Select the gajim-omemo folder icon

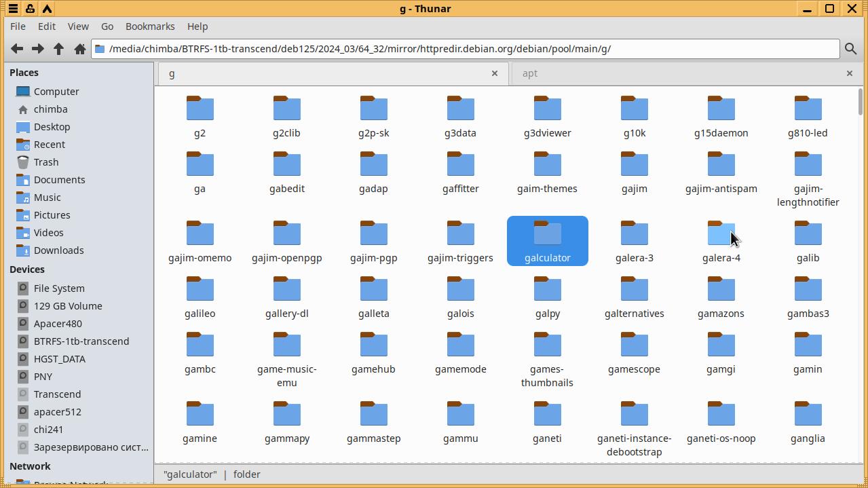tap(200, 233)
